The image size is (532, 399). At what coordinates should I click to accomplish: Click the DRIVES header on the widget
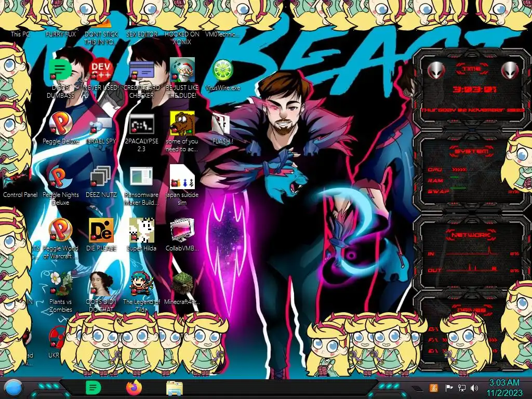(x=471, y=310)
